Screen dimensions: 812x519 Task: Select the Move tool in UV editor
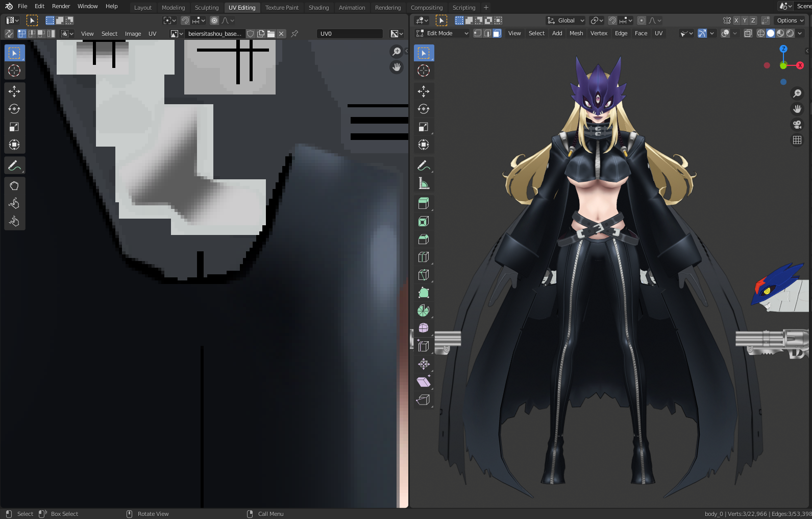pos(14,91)
